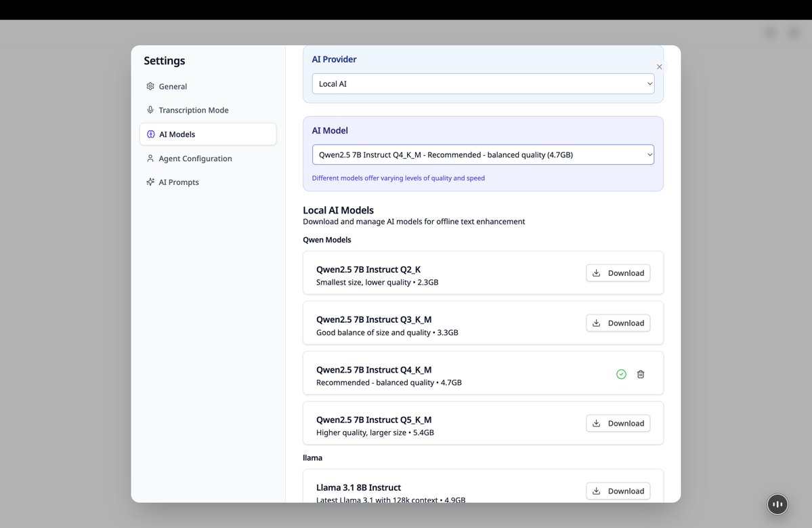This screenshot has height=528, width=812.
Task: Click "Different models offer varying levels" hint text
Action: click(x=398, y=178)
